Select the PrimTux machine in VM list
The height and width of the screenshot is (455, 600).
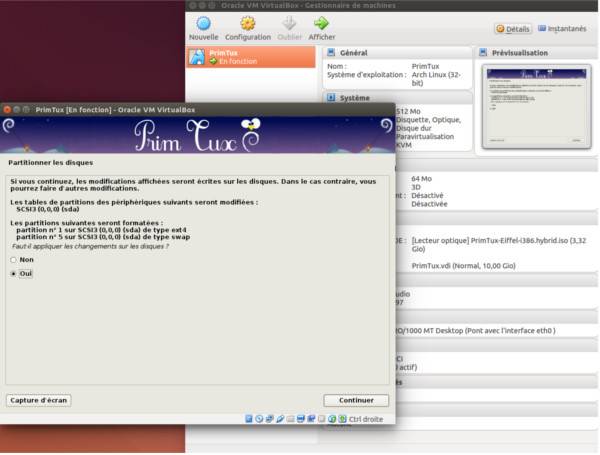pos(251,57)
